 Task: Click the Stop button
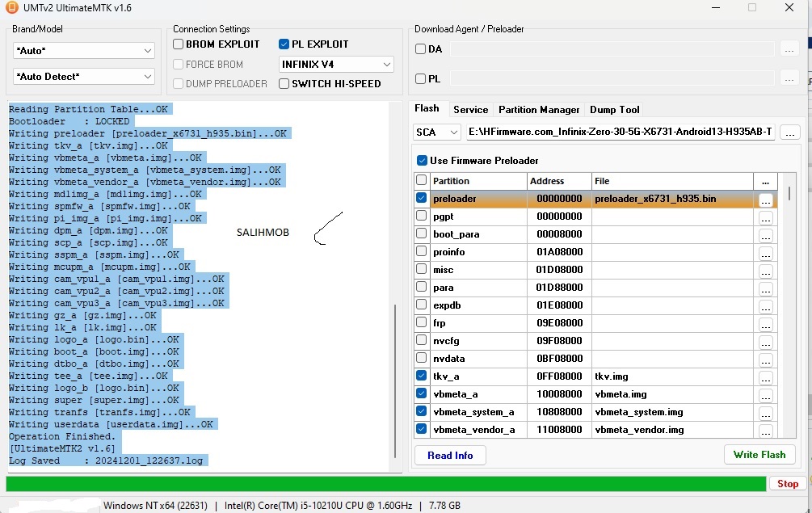[788, 483]
